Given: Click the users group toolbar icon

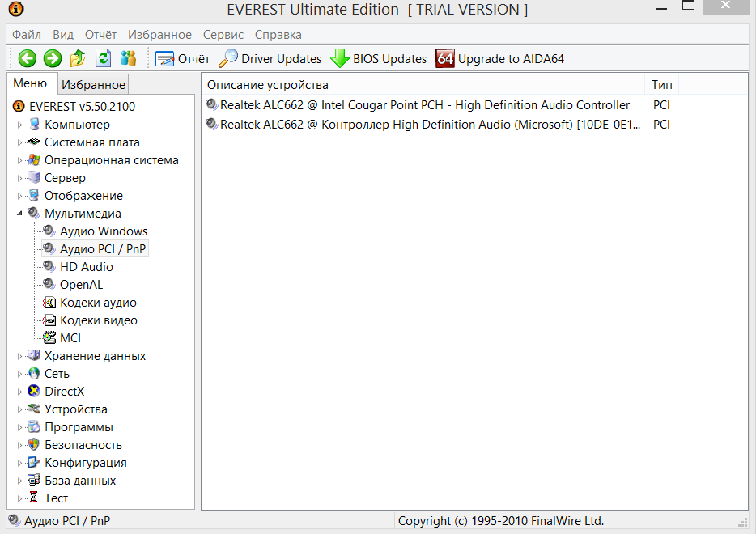Looking at the screenshot, I should click(128, 58).
